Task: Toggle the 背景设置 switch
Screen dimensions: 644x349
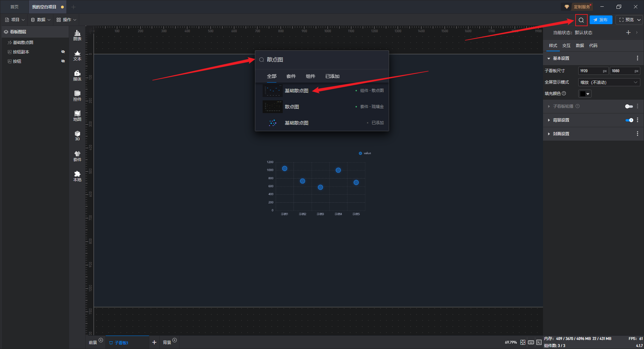Action: pos(629,120)
